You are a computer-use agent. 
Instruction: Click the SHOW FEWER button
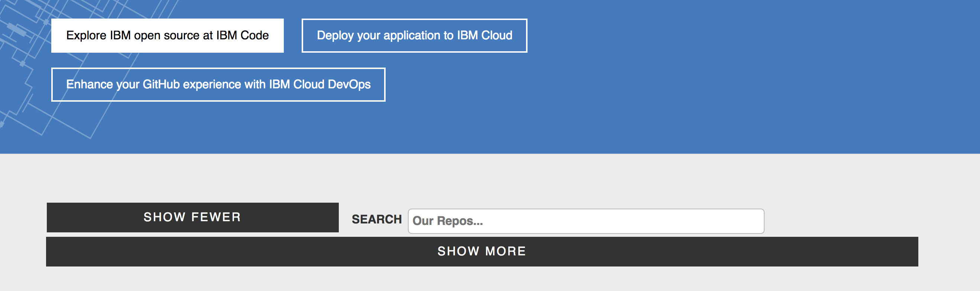[x=192, y=217]
